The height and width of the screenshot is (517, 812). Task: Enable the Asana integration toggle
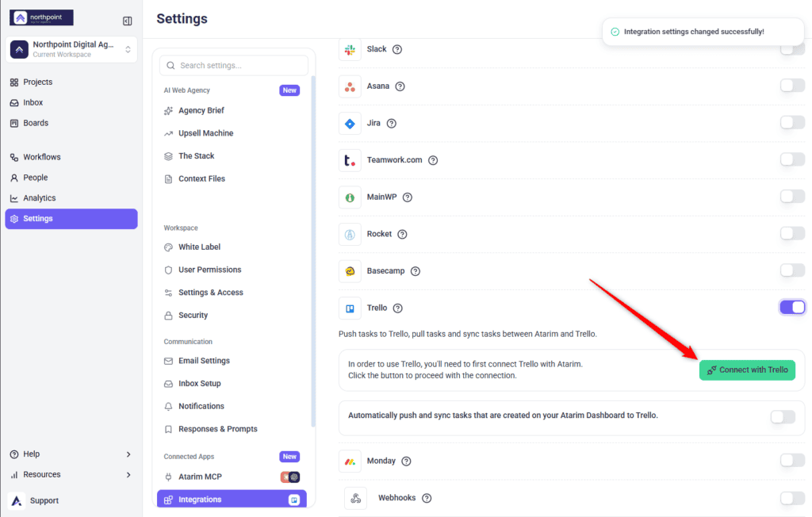tap(792, 85)
